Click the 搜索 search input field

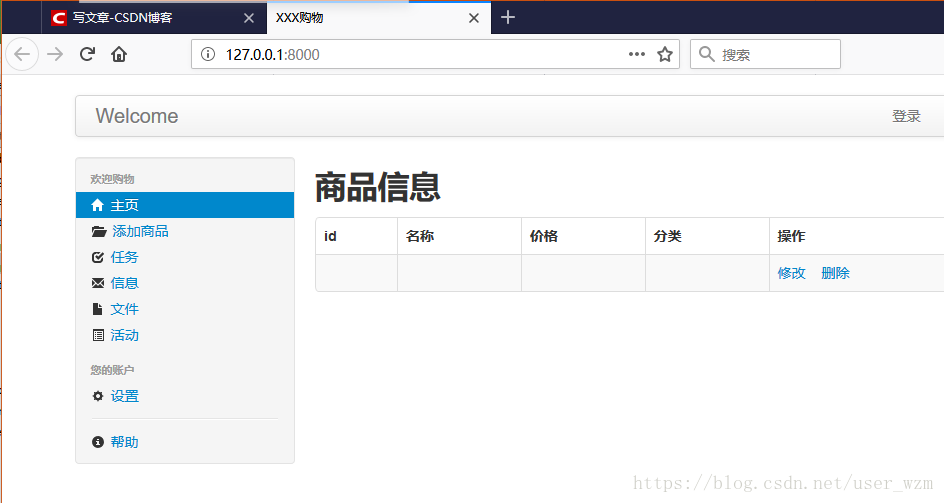coord(765,54)
